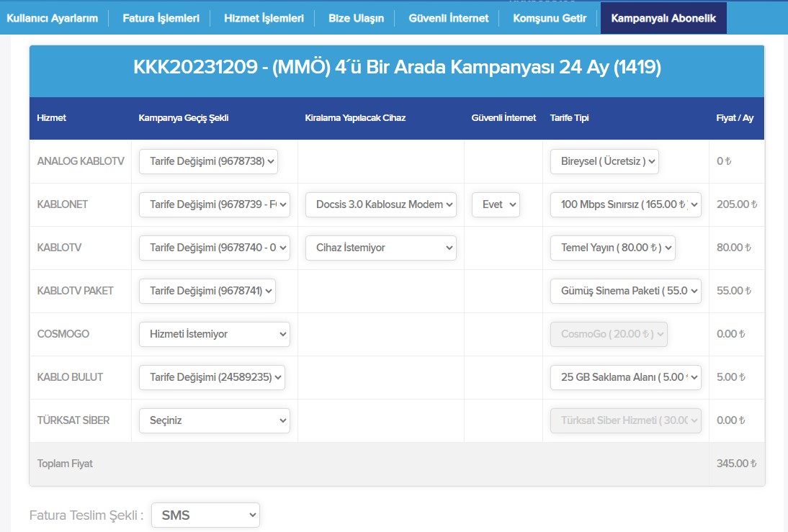Open Cihaz İstemiyor device dropdown

[x=380, y=248]
